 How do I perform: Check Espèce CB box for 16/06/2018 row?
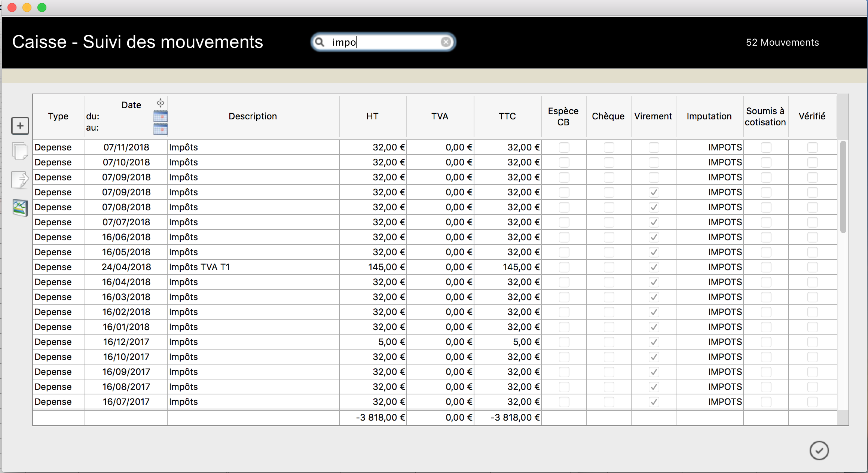click(x=564, y=237)
